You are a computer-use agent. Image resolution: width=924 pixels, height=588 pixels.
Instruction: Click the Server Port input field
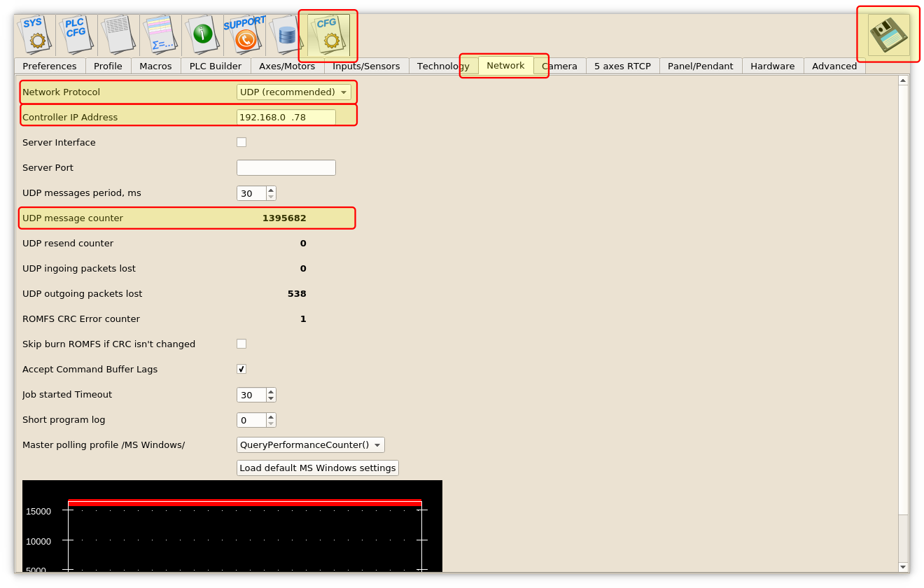point(286,167)
